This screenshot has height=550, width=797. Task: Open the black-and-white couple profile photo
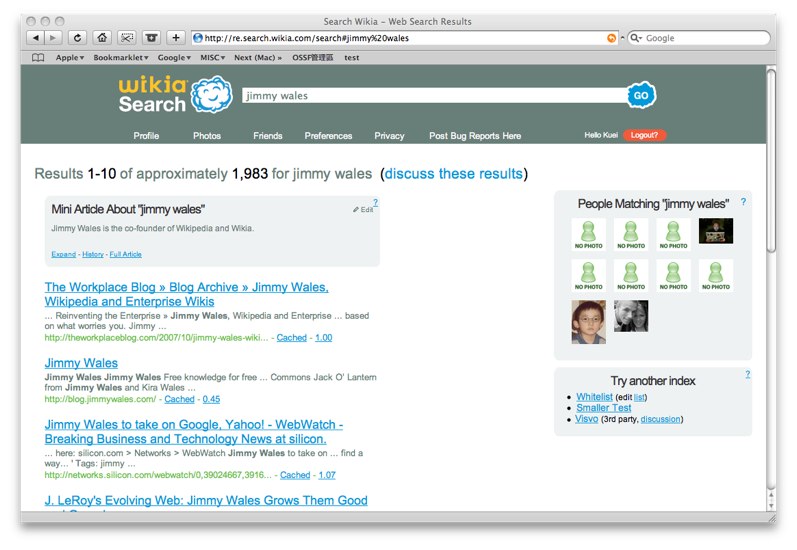tap(631, 316)
